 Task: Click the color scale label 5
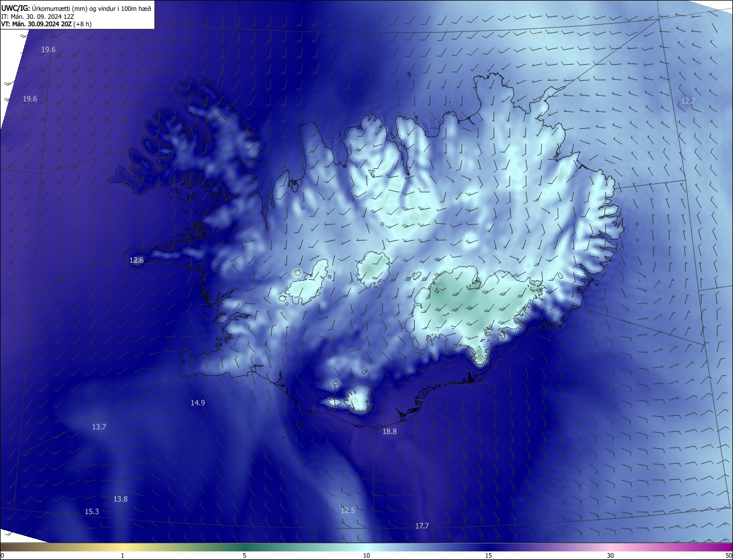click(245, 555)
